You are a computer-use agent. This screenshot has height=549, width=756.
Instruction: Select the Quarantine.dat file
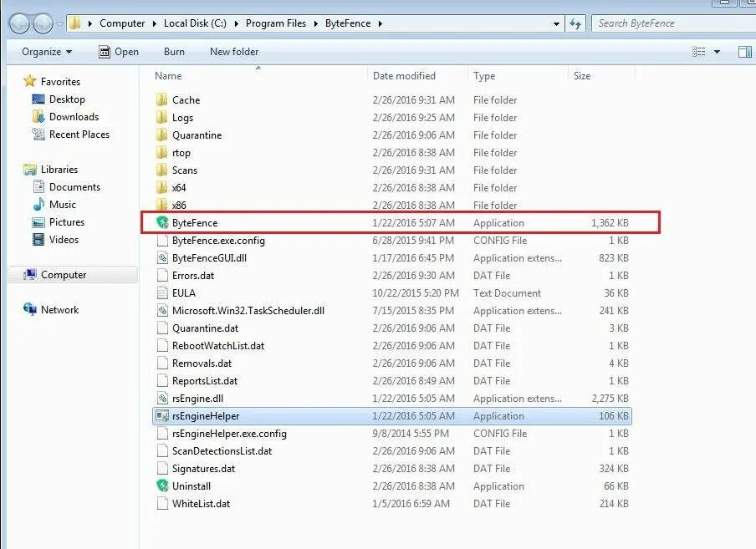pos(392,328)
